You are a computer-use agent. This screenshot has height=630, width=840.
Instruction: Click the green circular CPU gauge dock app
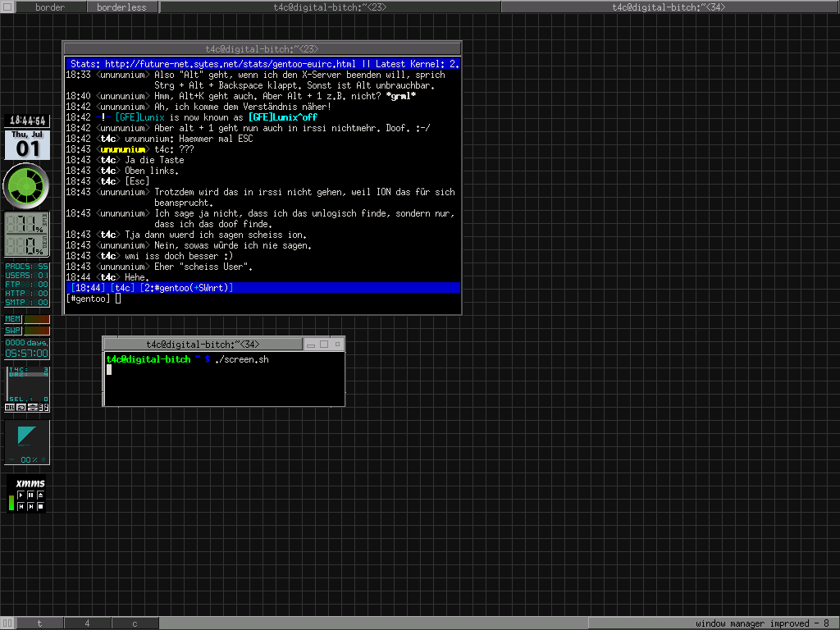[x=26, y=186]
